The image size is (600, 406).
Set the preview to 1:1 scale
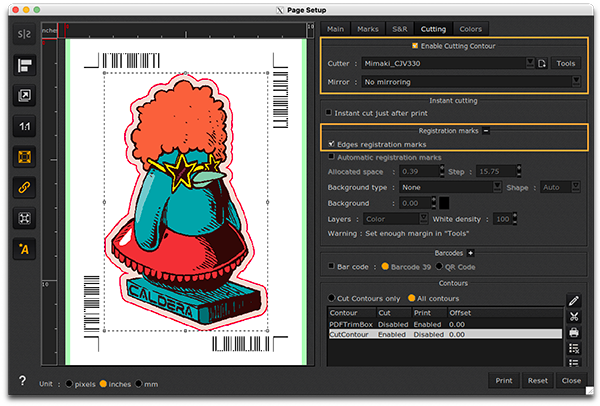click(24, 126)
